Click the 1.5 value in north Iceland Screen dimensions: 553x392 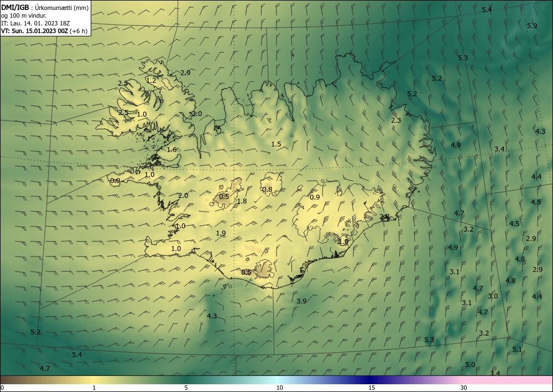pyautogui.click(x=276, y=144)
